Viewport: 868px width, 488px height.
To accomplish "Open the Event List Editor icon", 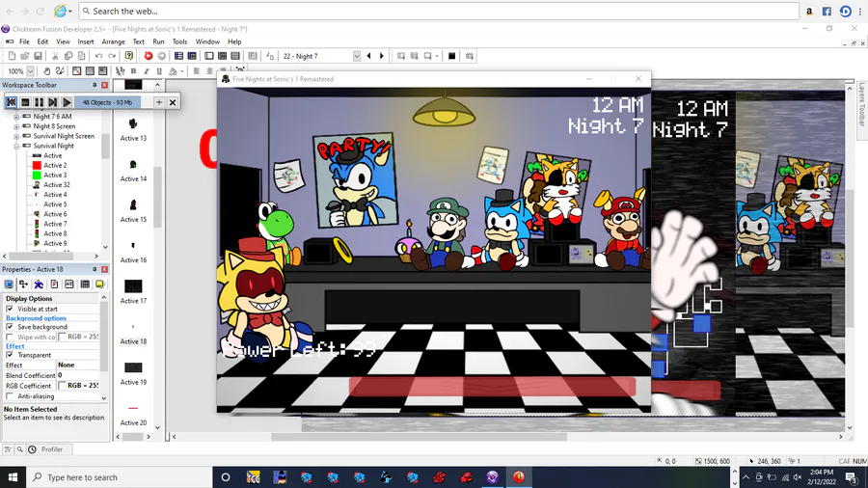I will click(235, 56).
